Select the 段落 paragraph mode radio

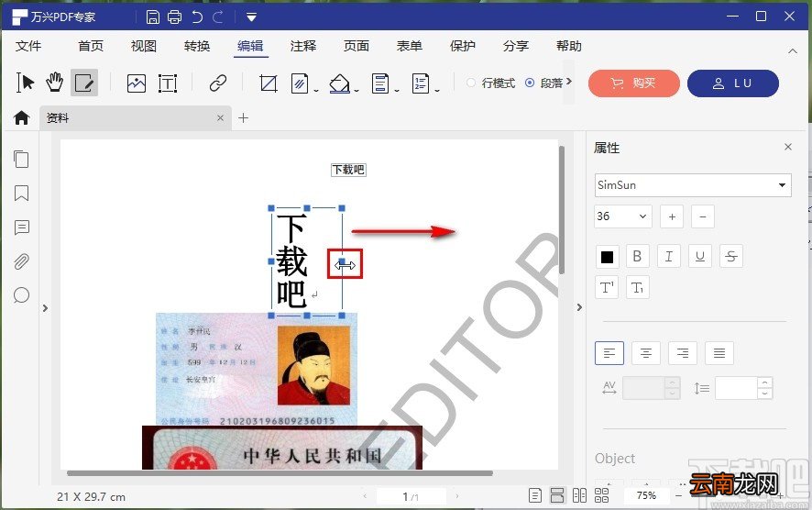pyautogui.click(x=529, y=83)
